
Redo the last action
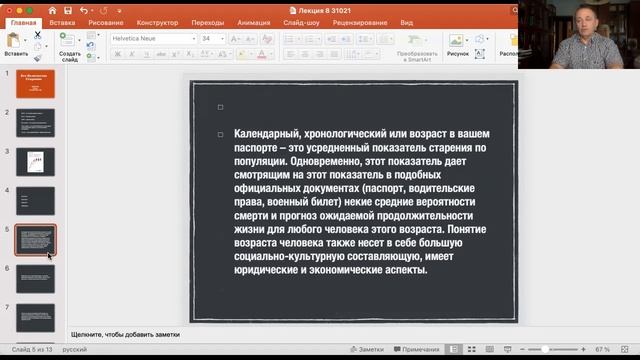(104, 11)
